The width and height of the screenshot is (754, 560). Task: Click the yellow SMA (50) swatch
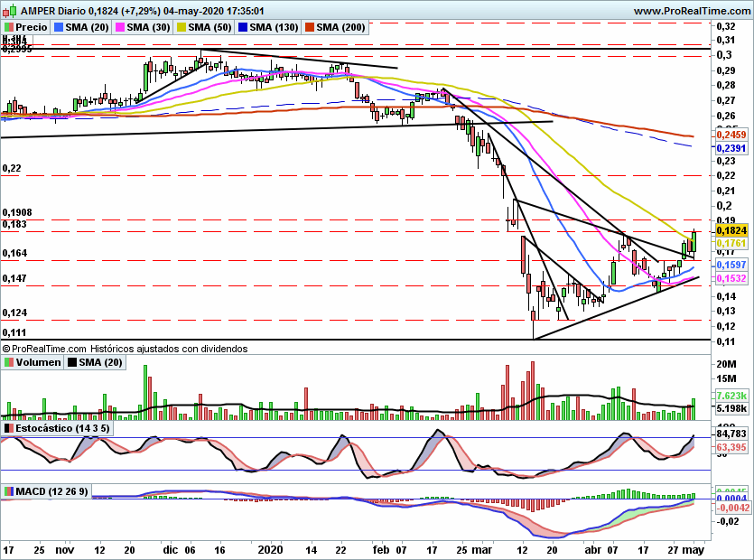pyautogui.click(x=181, y=28)
